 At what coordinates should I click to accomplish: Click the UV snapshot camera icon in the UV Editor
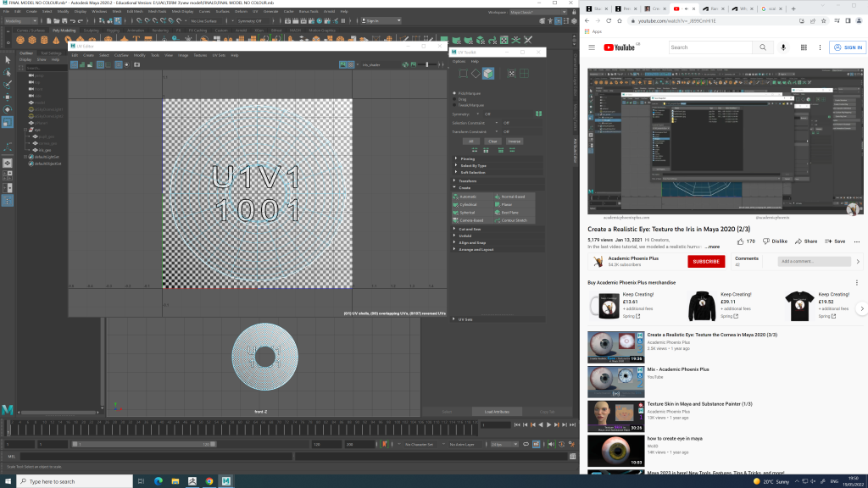(136, 64)
